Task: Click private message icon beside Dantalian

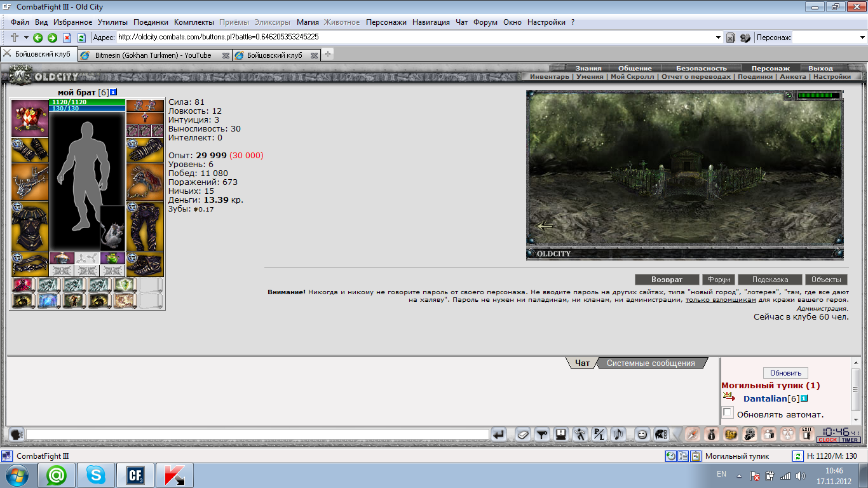Action: pyautogui.click(x=728, y=398)
